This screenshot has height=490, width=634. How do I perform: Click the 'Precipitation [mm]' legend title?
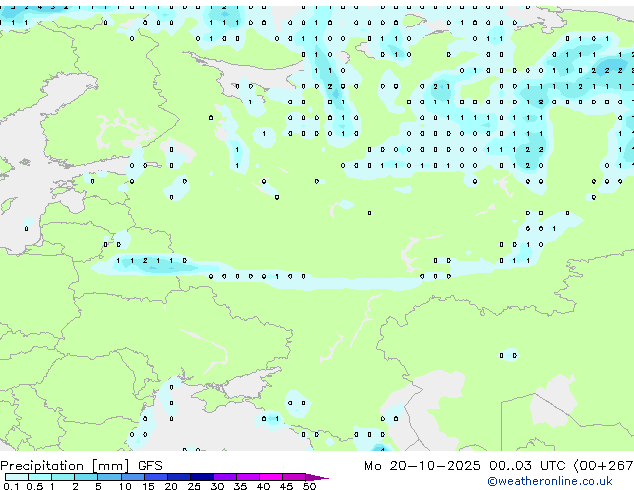tap(65, 466)
